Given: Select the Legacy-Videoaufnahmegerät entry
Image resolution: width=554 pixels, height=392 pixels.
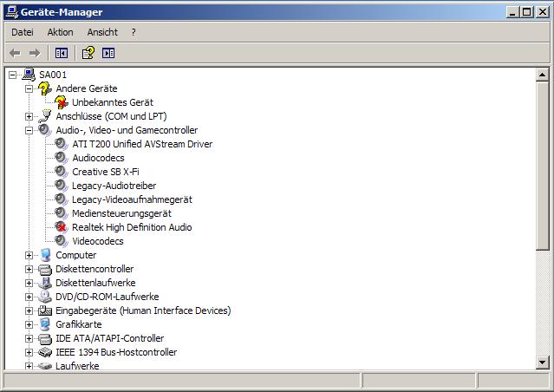Looking at the screenshot, I should click(132, 199).
